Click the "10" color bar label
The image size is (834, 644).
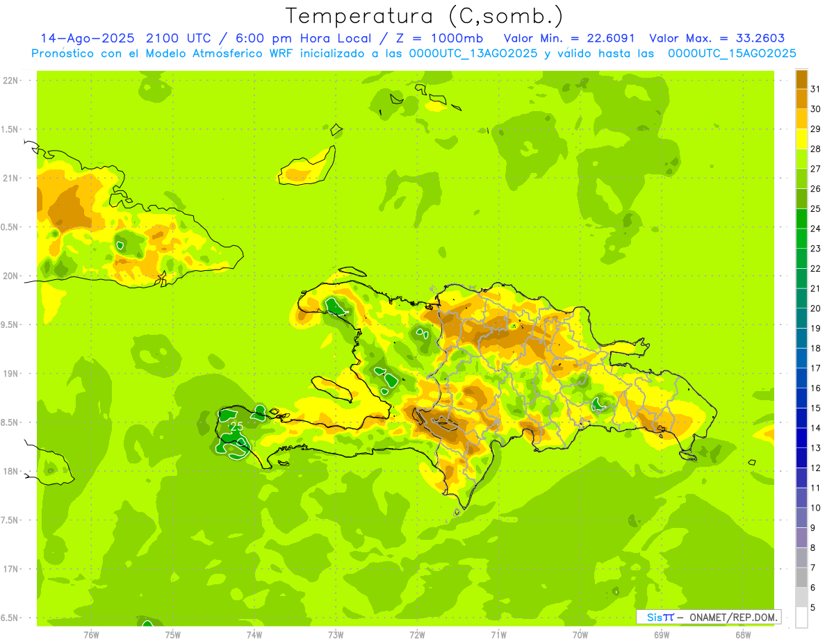pos(816,508)
